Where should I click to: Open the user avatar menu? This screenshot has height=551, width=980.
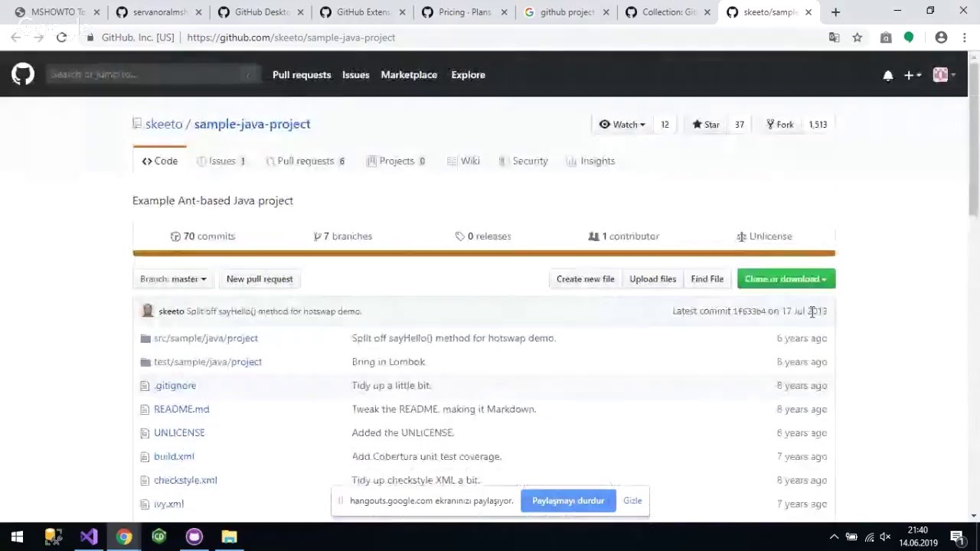[944, 74]
